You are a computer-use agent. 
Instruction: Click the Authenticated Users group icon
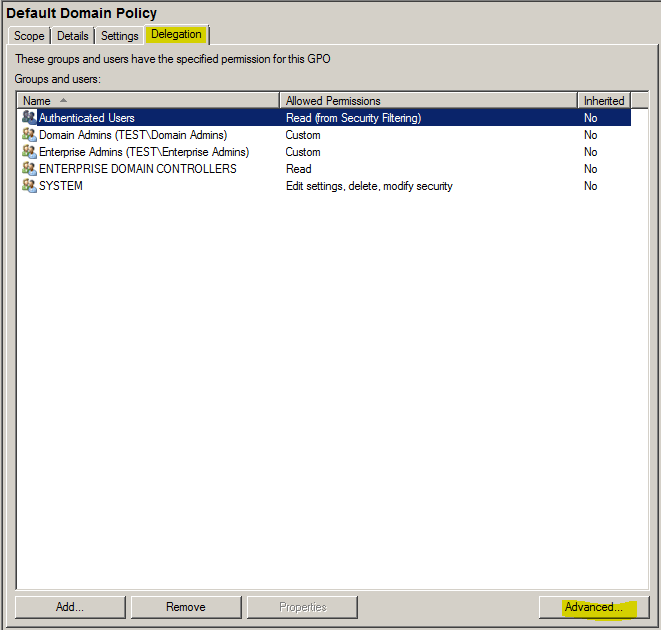point(29,117)
